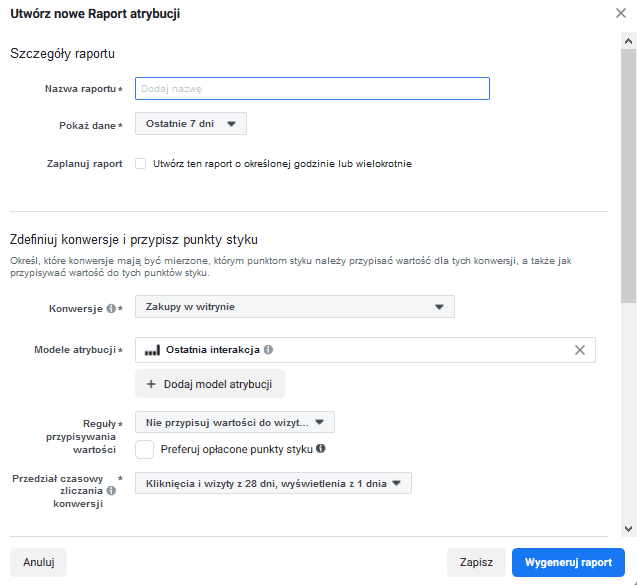
Task: Click the Pokaż dane label
Action: click(87, 126)
